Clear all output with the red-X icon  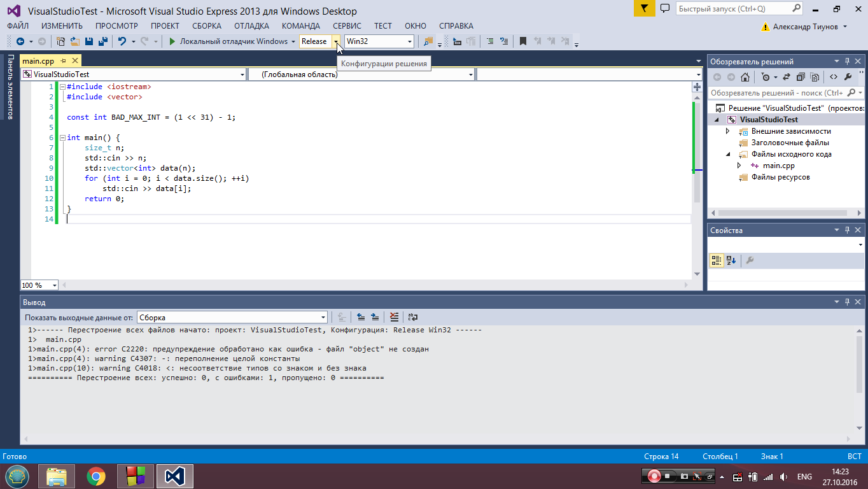394,316
